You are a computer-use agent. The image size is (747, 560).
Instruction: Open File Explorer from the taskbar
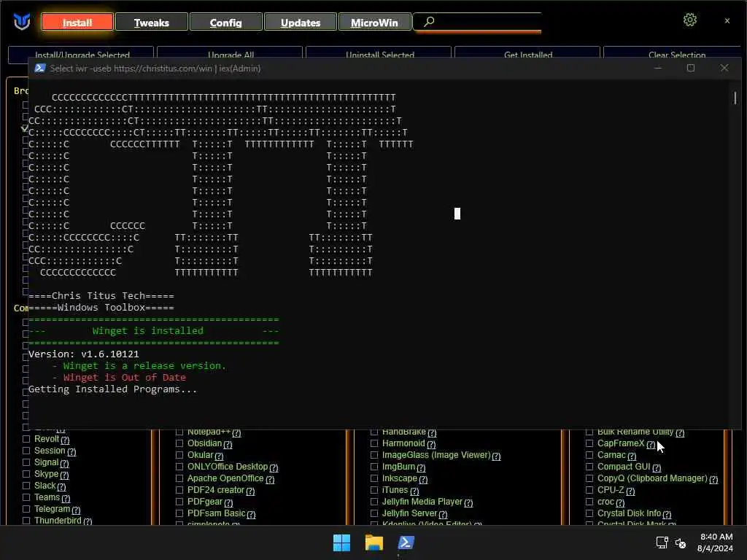(374, 542)
